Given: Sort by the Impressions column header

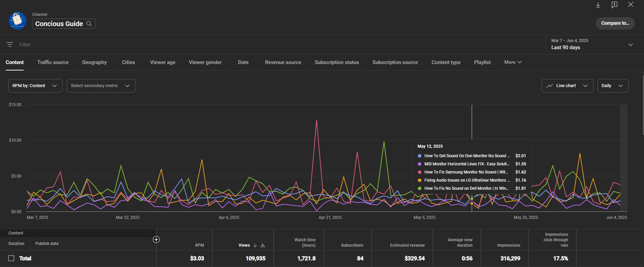Looking at the screenshot, I should point(508,245).
